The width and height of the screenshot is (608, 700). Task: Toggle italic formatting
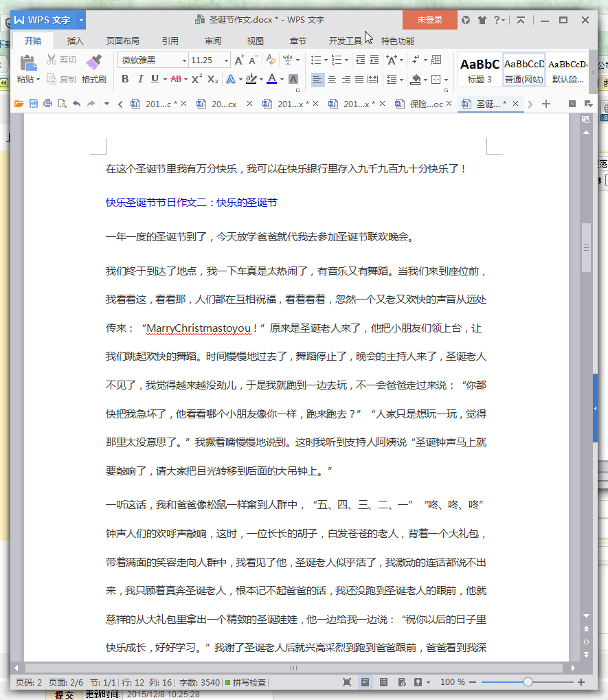(140, 79)
